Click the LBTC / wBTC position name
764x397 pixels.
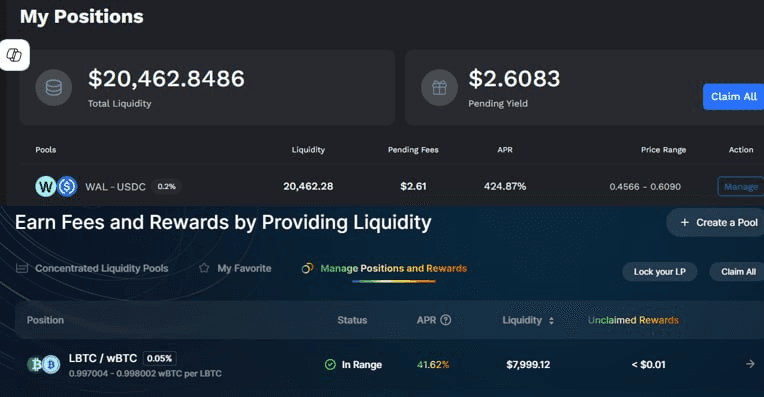pyautogui.click(x=103, y=358)
